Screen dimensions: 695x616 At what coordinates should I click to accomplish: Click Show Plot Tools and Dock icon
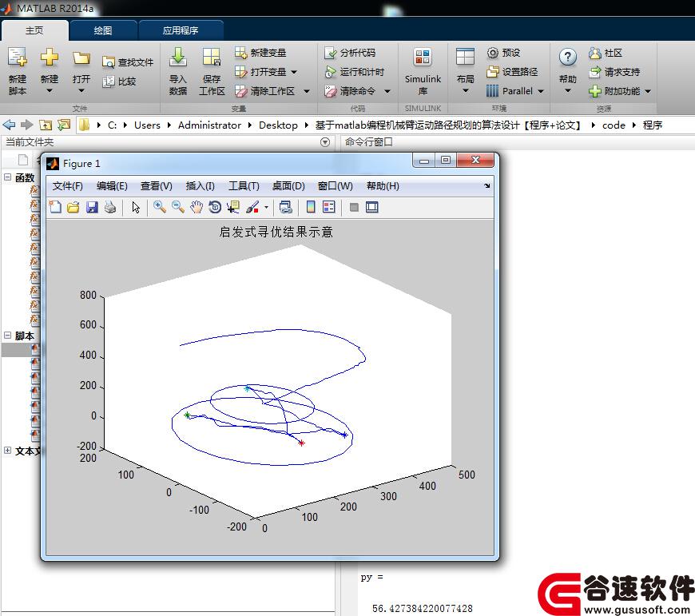point(372,207)
